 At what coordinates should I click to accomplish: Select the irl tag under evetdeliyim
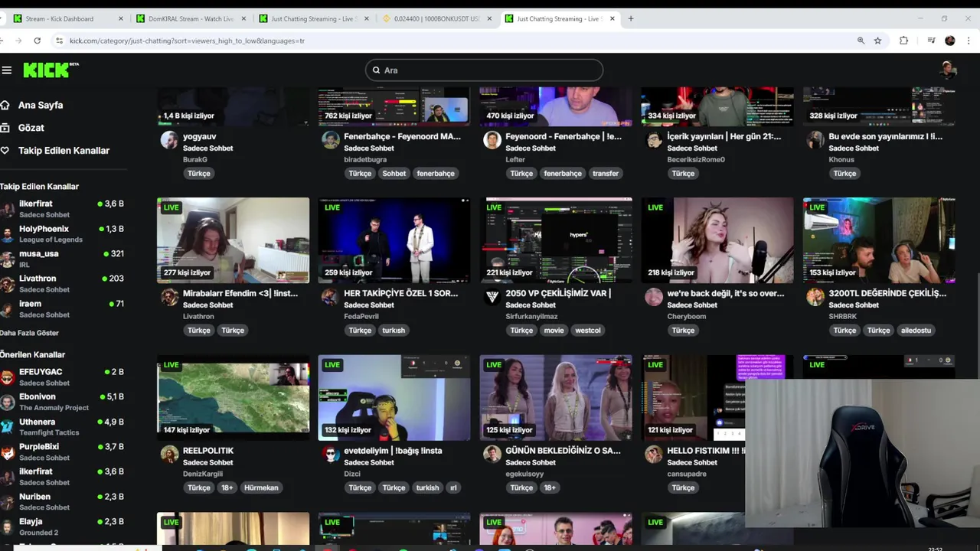[453, 487]
